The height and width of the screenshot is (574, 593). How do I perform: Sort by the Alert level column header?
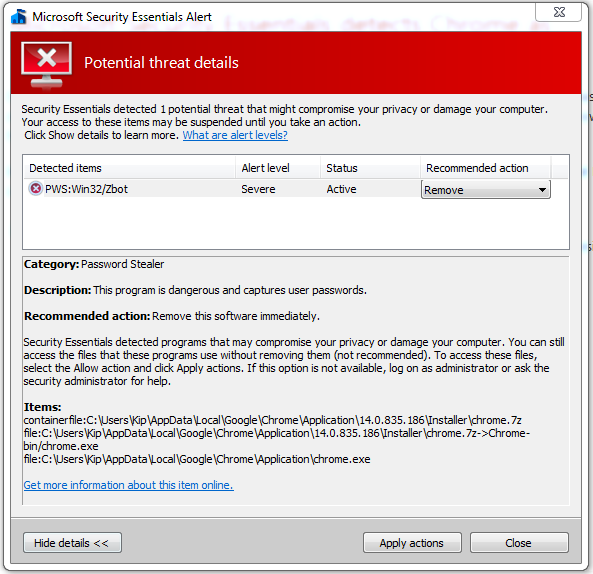click(278, 168)
